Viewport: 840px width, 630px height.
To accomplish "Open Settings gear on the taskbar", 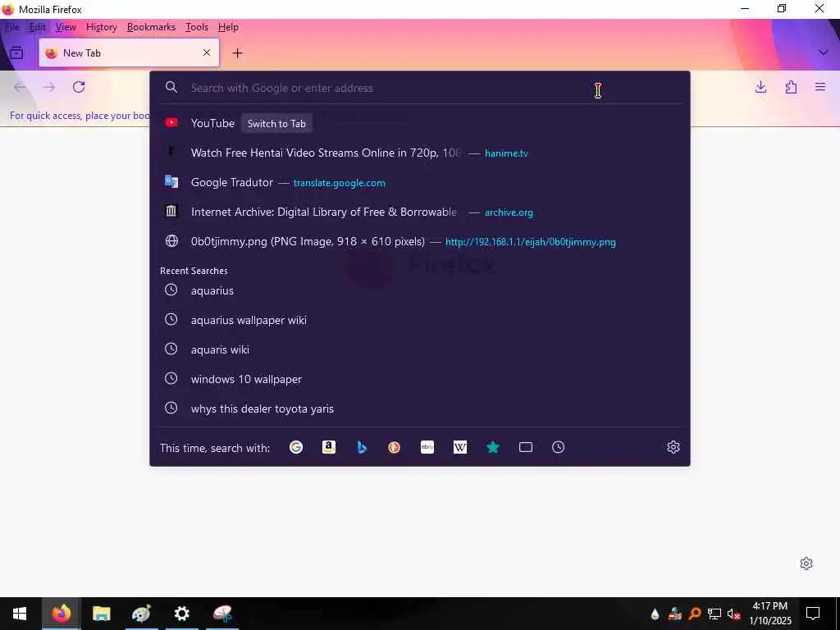I will (x=181, y=614).
